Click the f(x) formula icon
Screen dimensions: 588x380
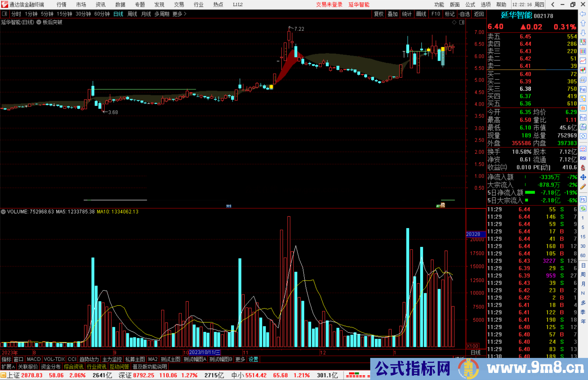point(583,127)
